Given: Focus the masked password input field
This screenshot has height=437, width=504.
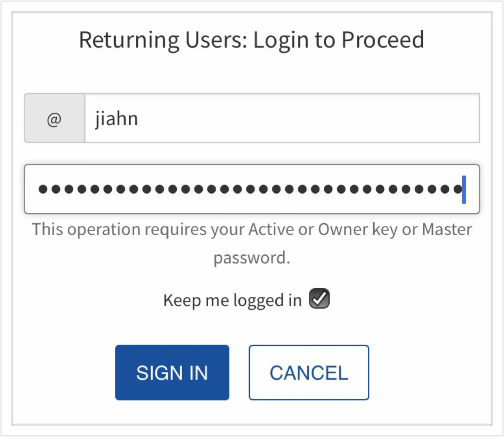Looking at the screenshot, I should (252, 189).
